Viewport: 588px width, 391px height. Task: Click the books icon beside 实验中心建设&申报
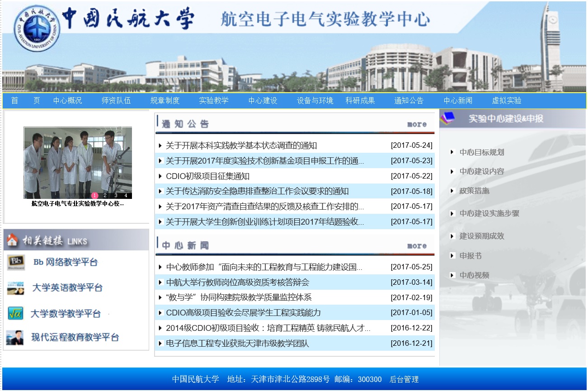(x=448, y=118)
